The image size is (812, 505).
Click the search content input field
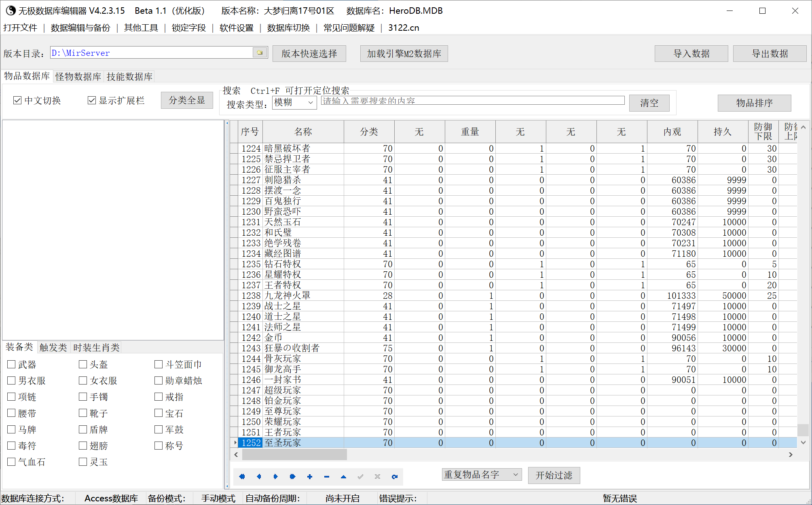(473, 101)
